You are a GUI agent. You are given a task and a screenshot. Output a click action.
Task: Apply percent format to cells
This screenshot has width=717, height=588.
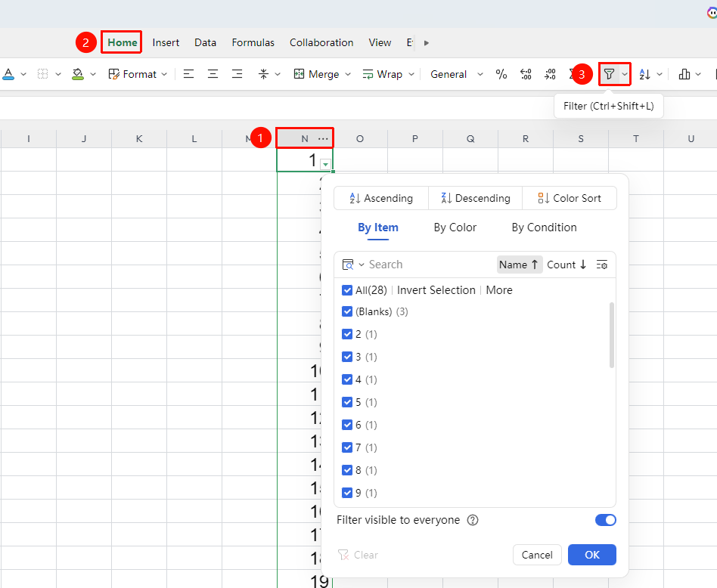[501, 74]
